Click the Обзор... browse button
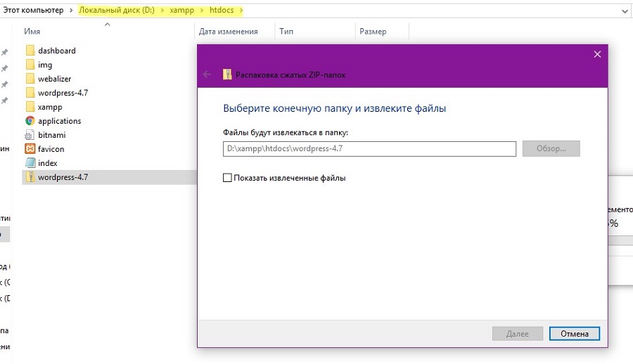Viewport: 633px width, 364px height. pos(551,148)
